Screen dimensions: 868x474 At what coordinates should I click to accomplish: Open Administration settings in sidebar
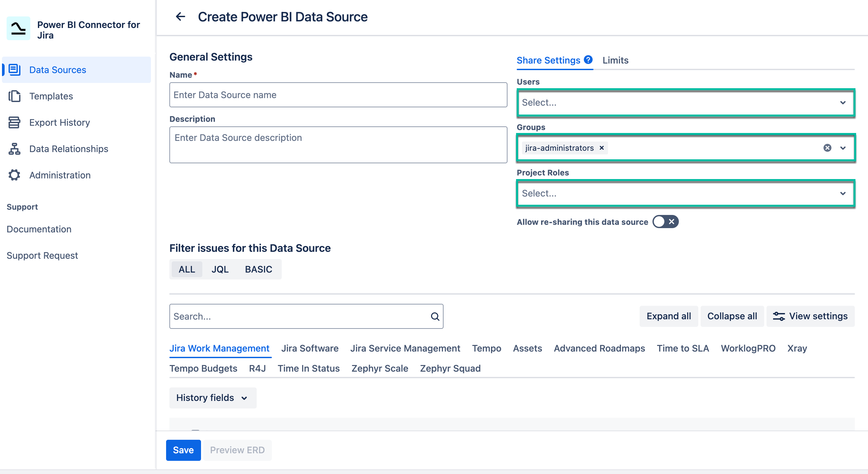pos(60,175)
